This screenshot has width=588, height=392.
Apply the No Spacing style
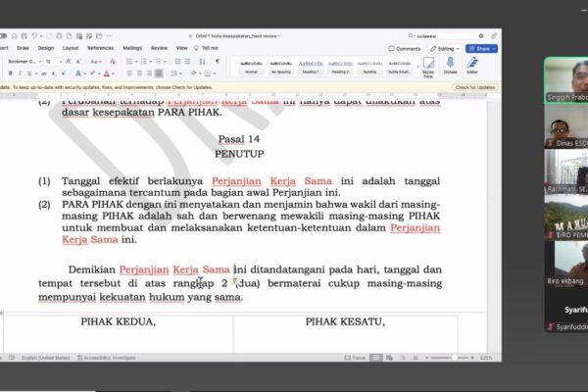click(x=281, y=68)
